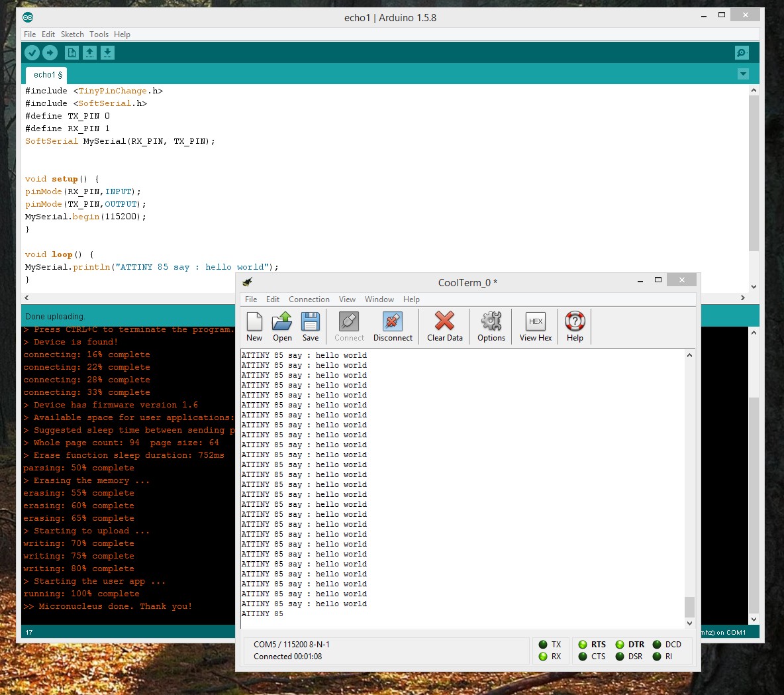Click the Arduino editor vertical scrollbar thumb
Image resolution: width=784 pixels, height=695 pixels.
pyautogui.click(x=754, y=173)
